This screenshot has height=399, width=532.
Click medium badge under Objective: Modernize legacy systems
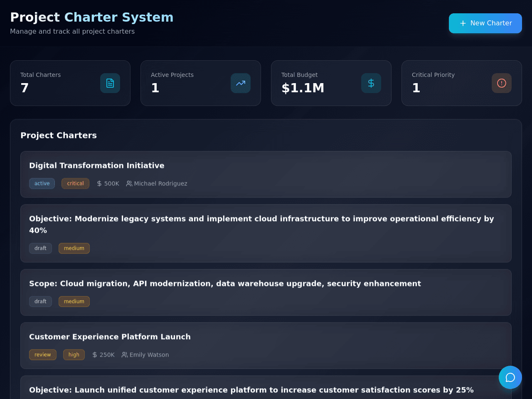pyautogui.click(x=74, y=249)
